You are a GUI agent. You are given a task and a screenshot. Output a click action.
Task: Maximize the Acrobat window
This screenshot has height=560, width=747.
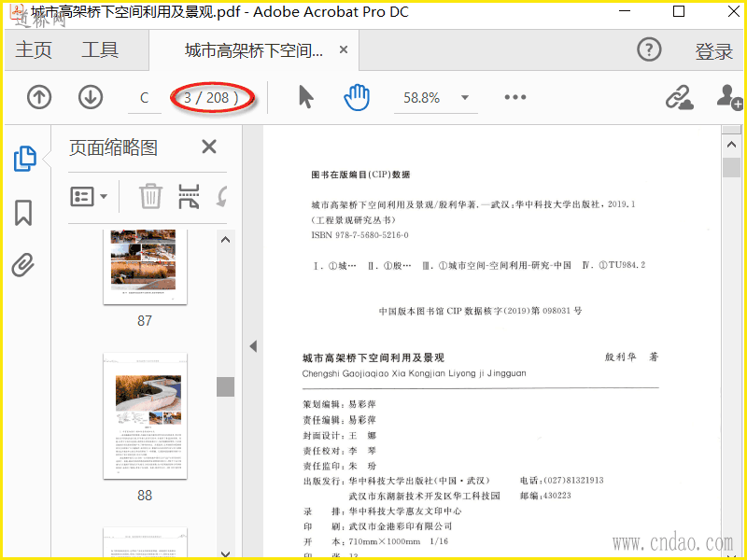click(x=679, y=11)
